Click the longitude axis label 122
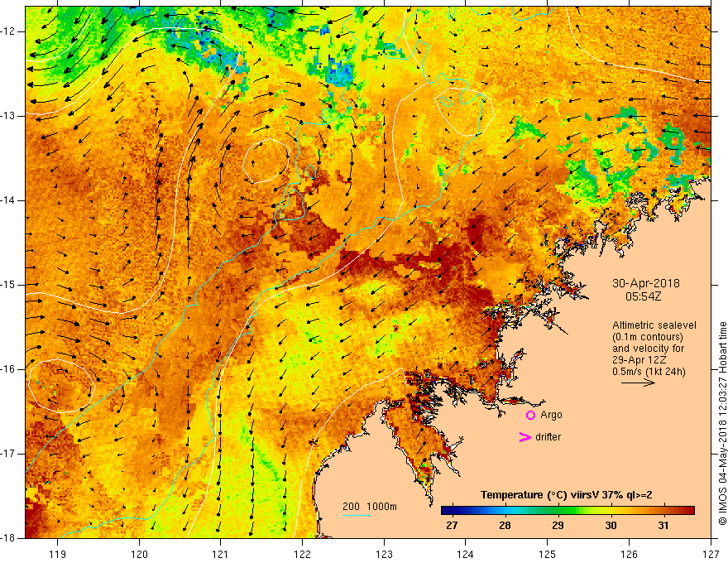Viewport: 728px width, 563px height. pyautogui.click(x=302, y=554)
